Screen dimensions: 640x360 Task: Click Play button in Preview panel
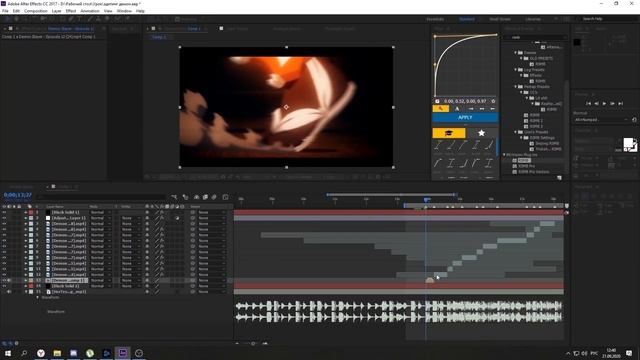click(x=604, y=104)
